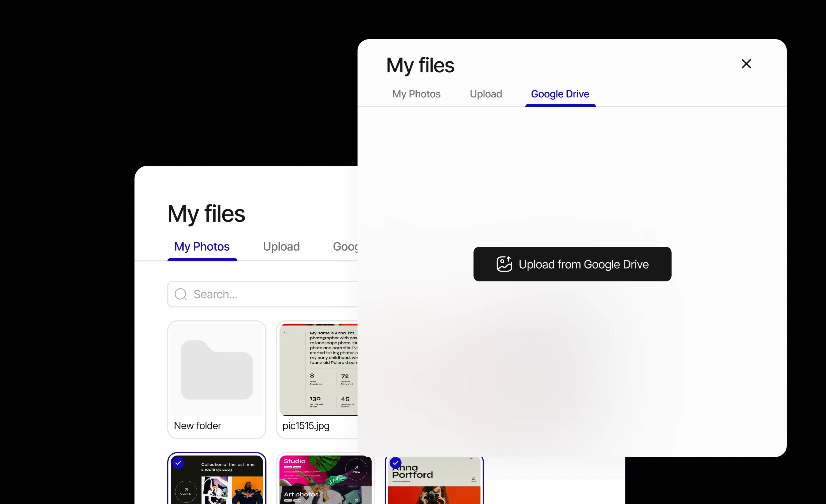Click the partially hidden Google tab behind dialog

(345, 247)
